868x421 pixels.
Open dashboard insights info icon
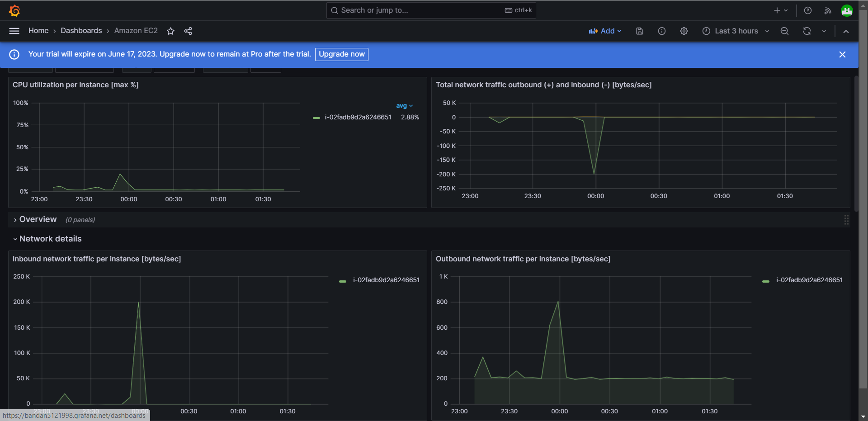tap(662, 31)
